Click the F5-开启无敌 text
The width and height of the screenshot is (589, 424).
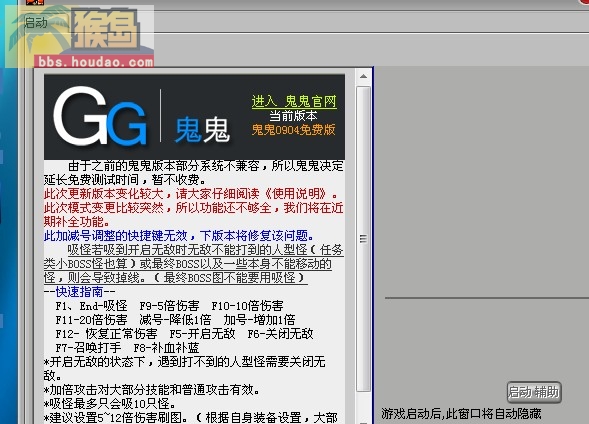click(x=202, y=333)
